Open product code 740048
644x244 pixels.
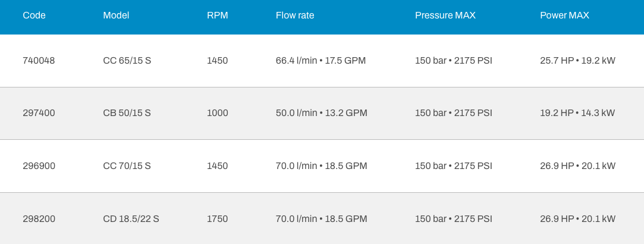pos(39,61)
